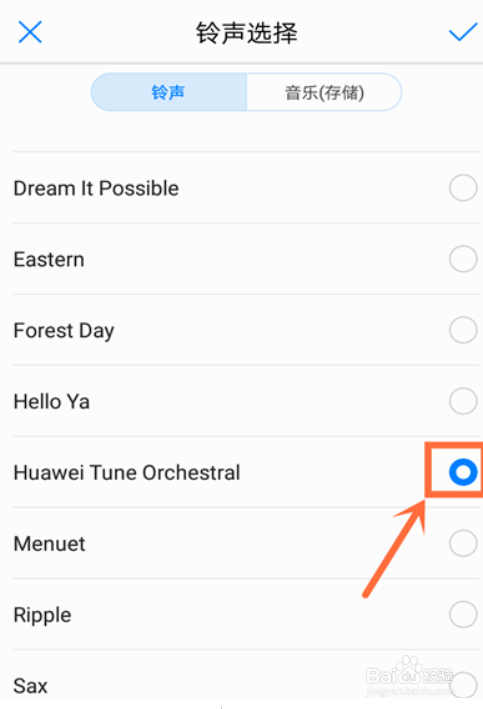Tap the Ripple ringtone name
483x709 pixels.
coord(43,616)
